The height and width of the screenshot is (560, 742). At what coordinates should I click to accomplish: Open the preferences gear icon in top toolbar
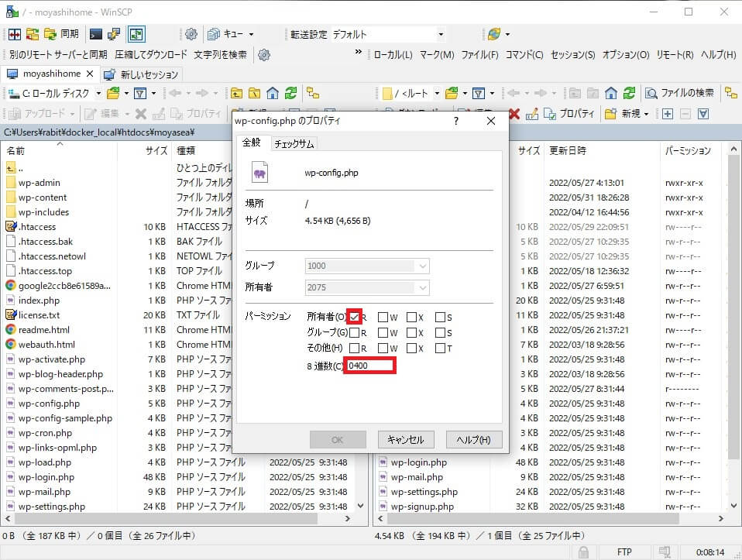tap(191, 34)
